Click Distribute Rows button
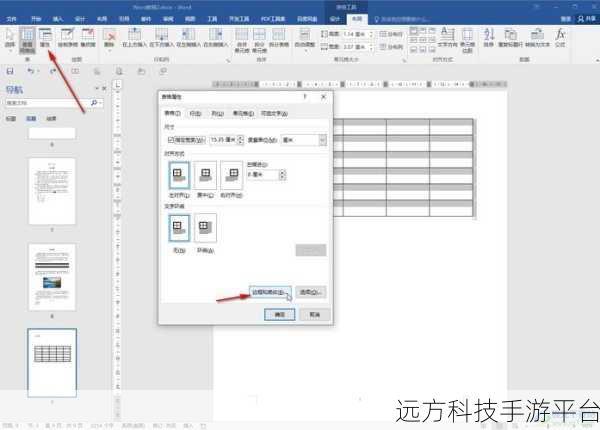 pyautogui.click(x=391, y=34)
